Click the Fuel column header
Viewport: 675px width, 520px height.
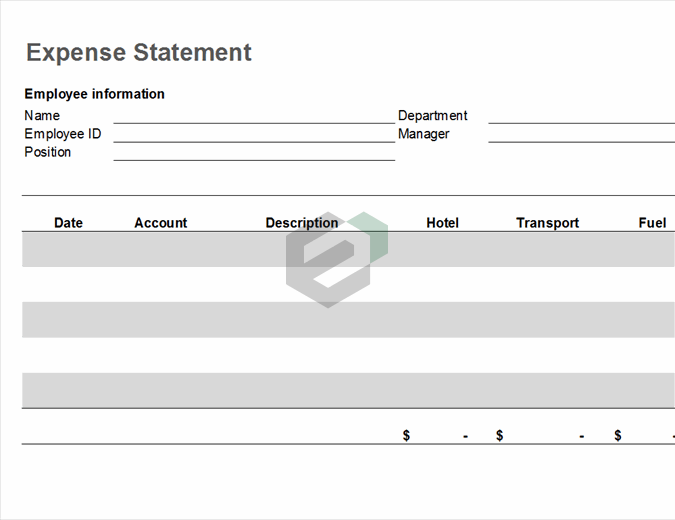point(652,223)
